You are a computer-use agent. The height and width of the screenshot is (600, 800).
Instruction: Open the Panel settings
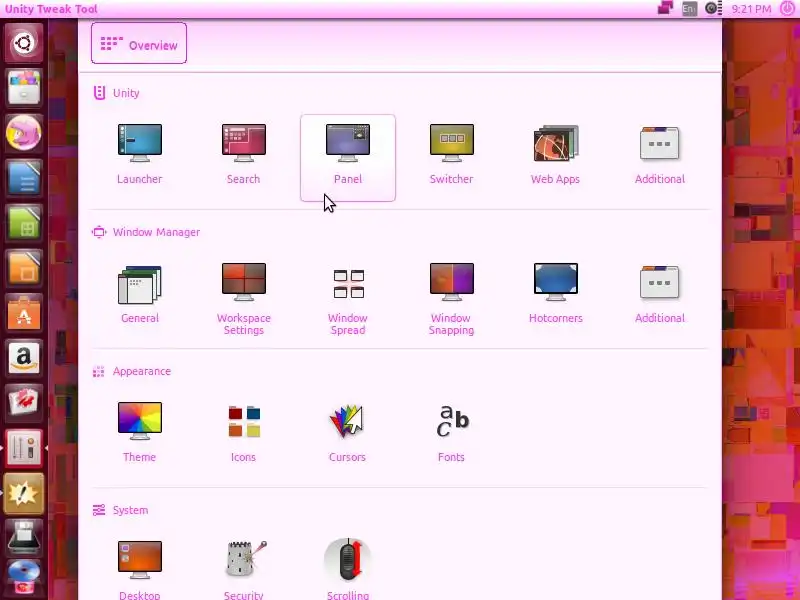pos(348,158)
